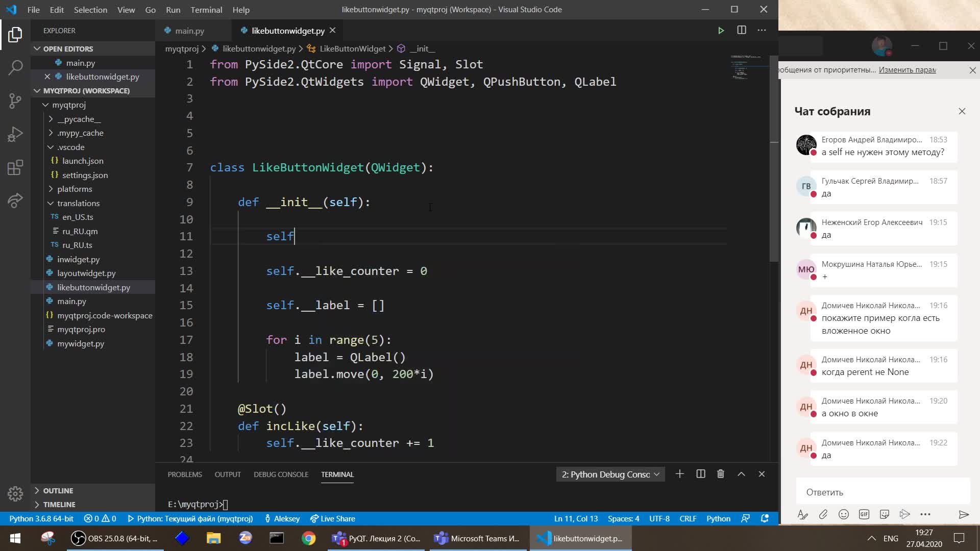Click the errors and warnings count
The image size is (980, 551).
[100, 518]
